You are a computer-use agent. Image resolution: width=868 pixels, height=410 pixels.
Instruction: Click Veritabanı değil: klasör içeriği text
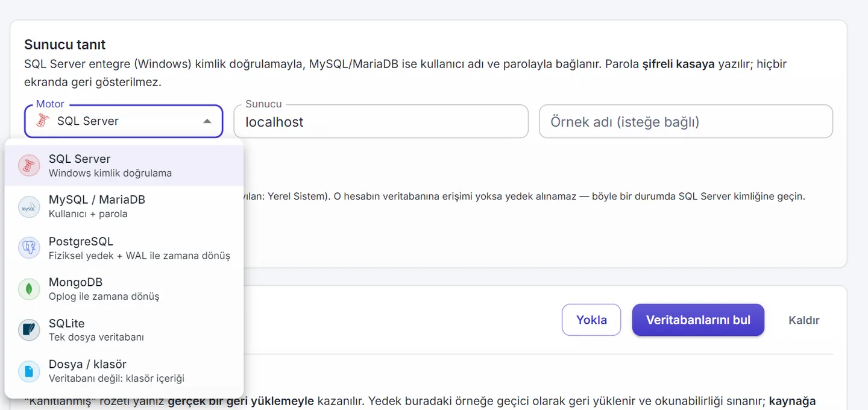tap(116, 378)
